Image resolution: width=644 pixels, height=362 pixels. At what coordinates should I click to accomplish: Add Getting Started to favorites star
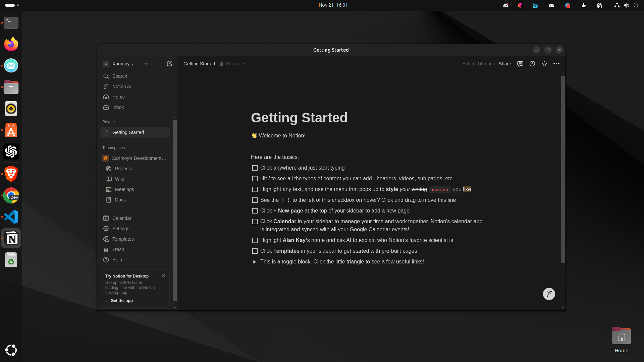[x=544, y=64]
